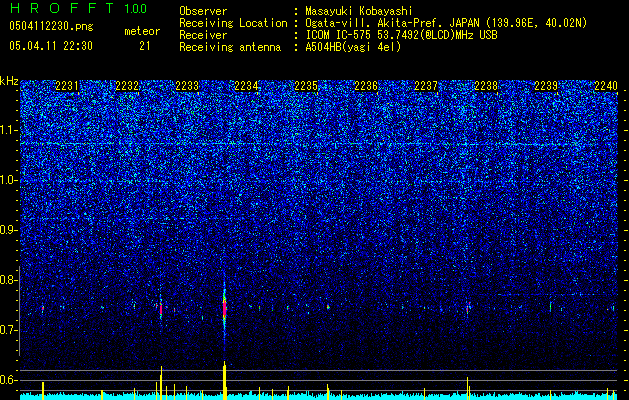The image size is (629, 400).
Task: Click the Receiving Location label
Action: click(233, 23)
